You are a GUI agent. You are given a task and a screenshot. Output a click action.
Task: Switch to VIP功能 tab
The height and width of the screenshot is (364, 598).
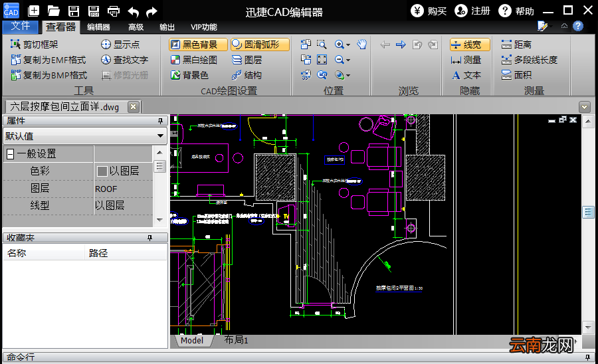tap(204, 27)
